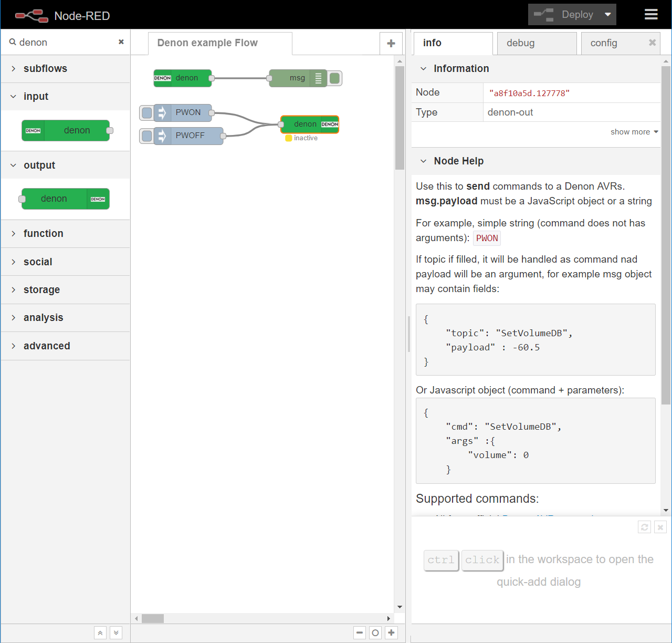Expand the function palette category
672x643 pixels.
(x=66, y=234)
